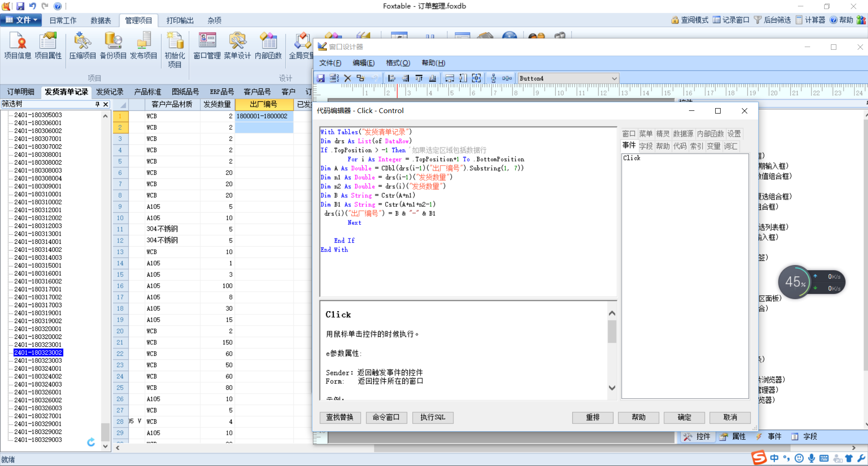The image size is (868, 466).
Task: Switch to 日常工作 ribbon tab
Action: [x=63, y=20]
